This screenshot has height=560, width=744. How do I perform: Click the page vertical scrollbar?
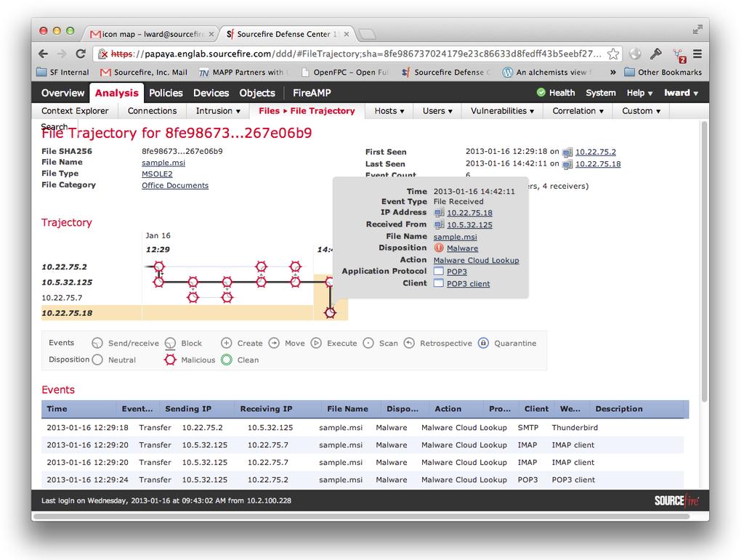coord(704,261)
